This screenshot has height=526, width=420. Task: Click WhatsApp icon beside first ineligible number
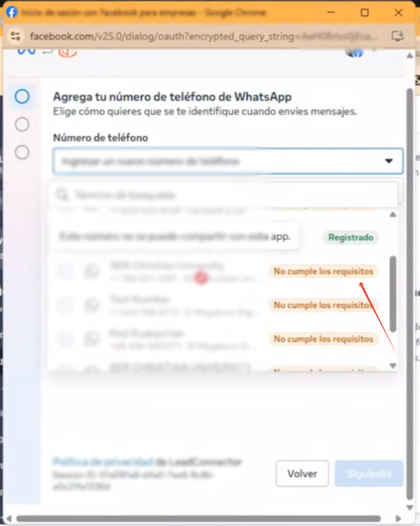point(92,271)
